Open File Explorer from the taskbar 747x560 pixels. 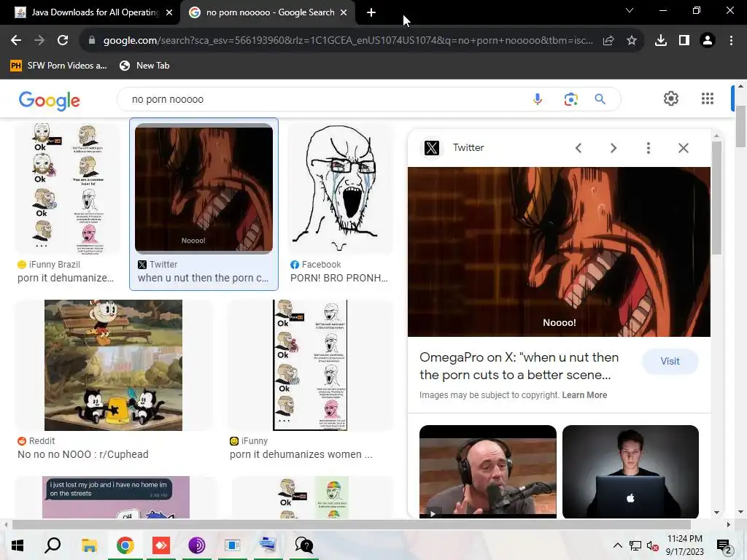click(89, 545)
